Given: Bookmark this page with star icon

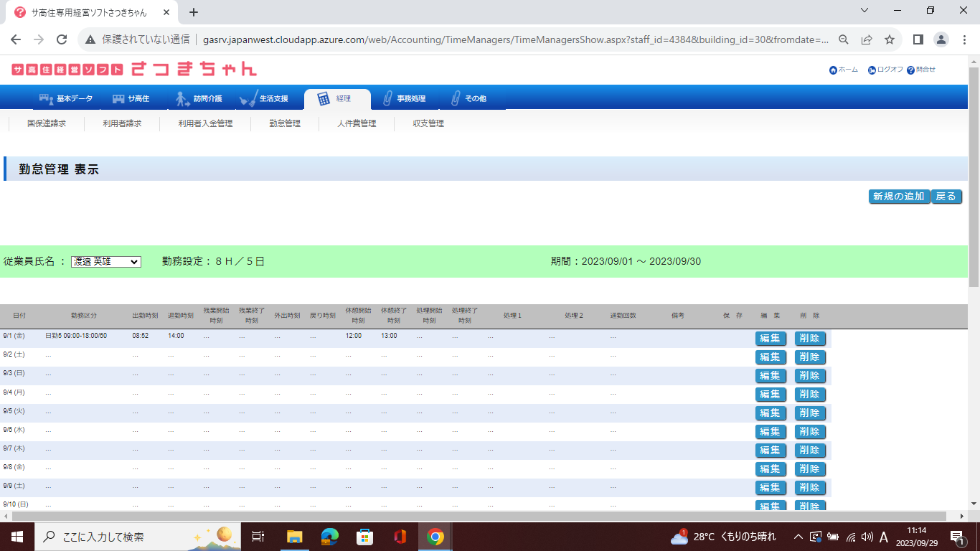Looking at the screenshot, I should [x=890, y=39].
